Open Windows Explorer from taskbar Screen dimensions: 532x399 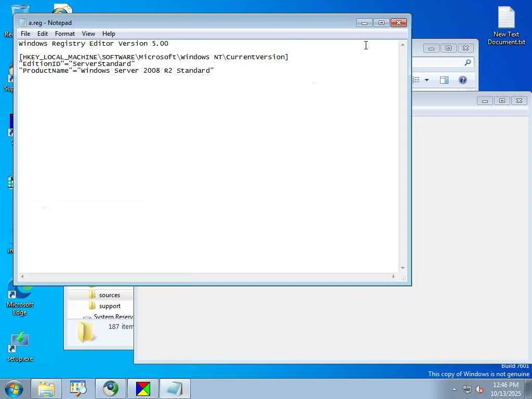point(46,389)
